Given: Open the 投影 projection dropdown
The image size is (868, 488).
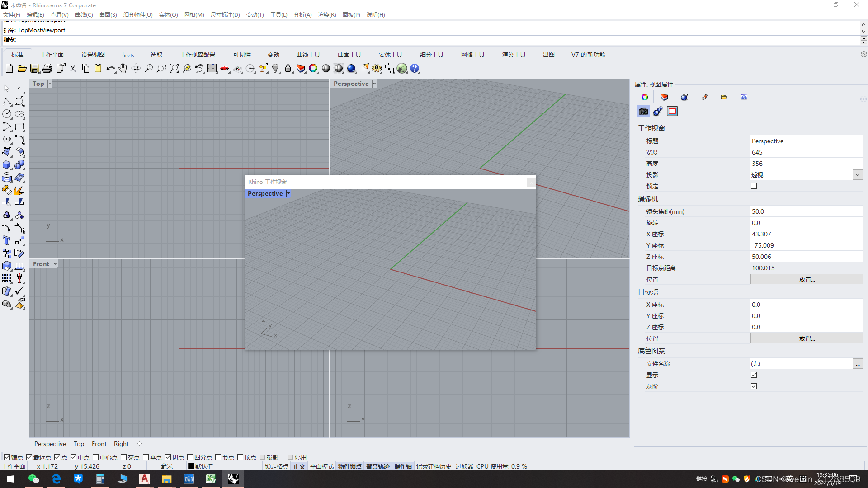Looking at the screenshot, I should 857,175.
